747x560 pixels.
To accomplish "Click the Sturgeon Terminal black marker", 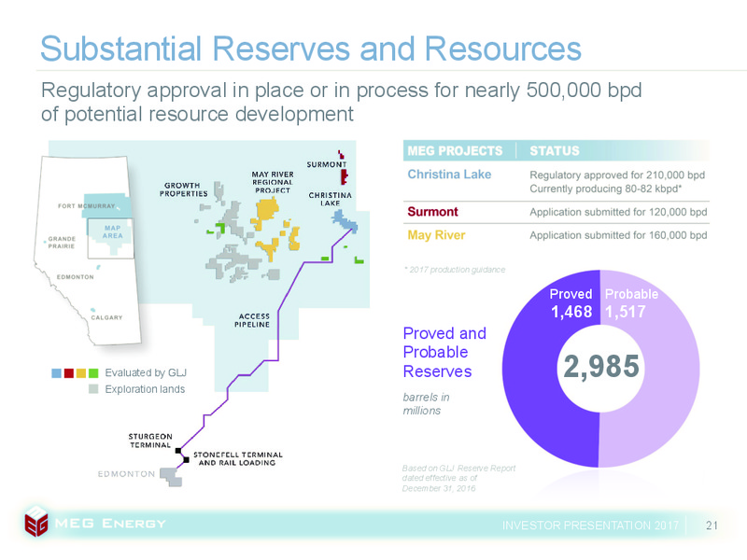I will (178, 451).
